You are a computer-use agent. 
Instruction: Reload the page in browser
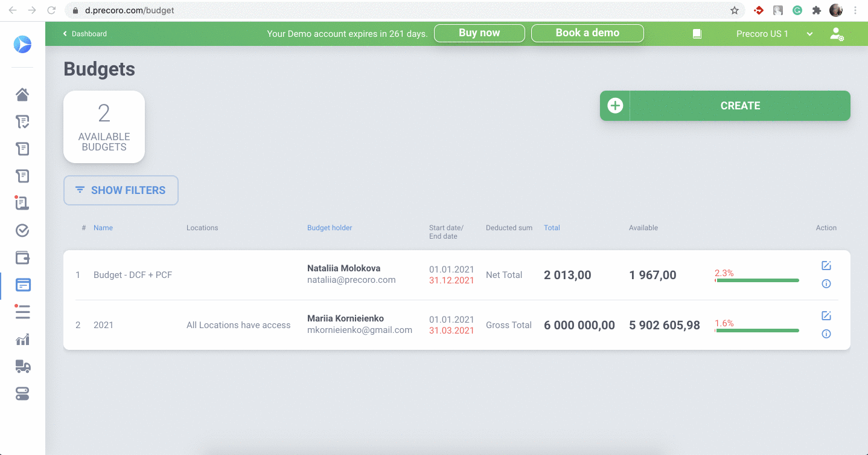[x=51, y=10]
